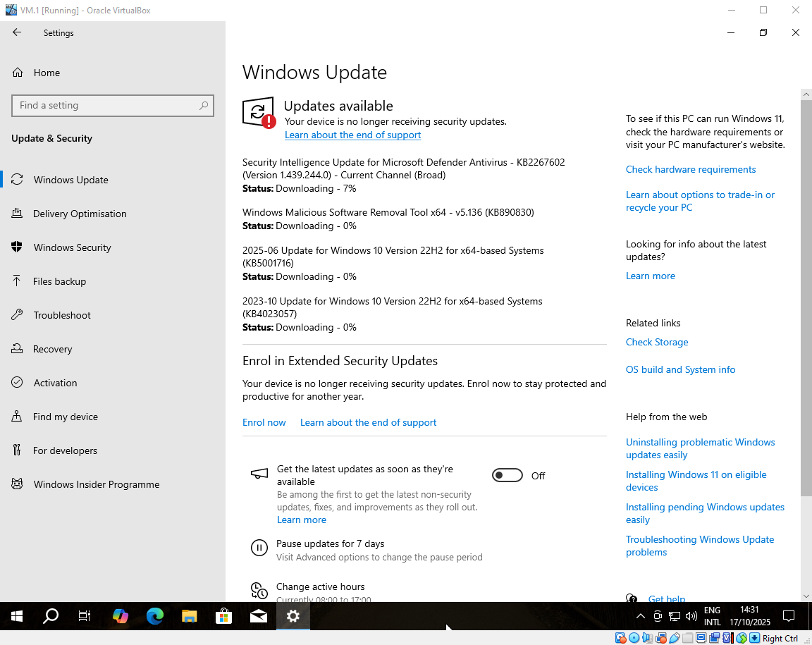Click Learn more under latest updates info
812x645 pixels.
[x=651, y=276]
